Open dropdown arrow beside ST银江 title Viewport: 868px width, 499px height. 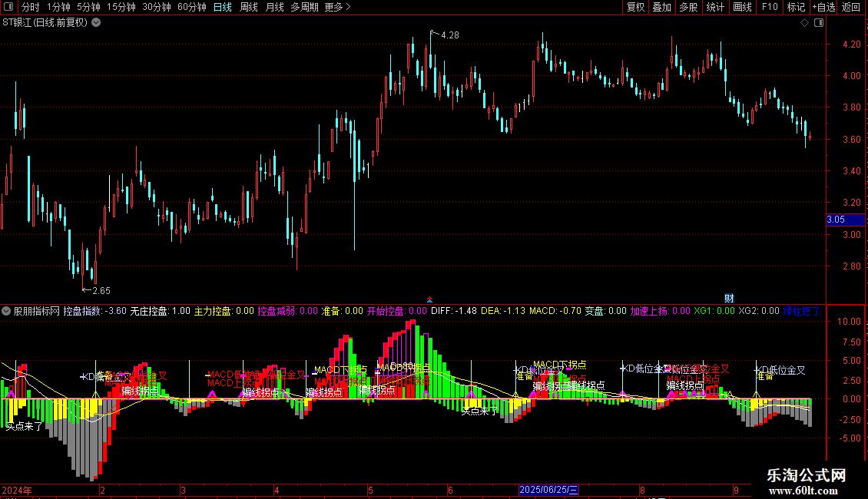(96, 23)
